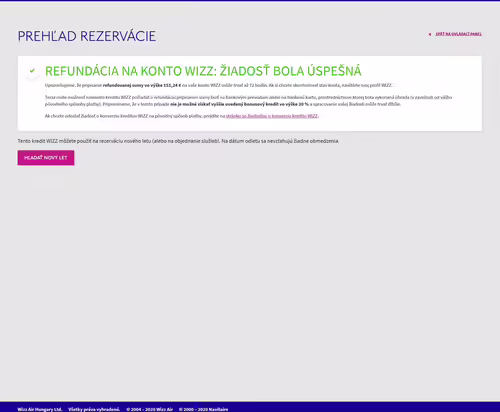Click the 'Prehľad rezervácie' page heading
The height and width of the screenshot is (412, 500).
click(x=87, y=36)
